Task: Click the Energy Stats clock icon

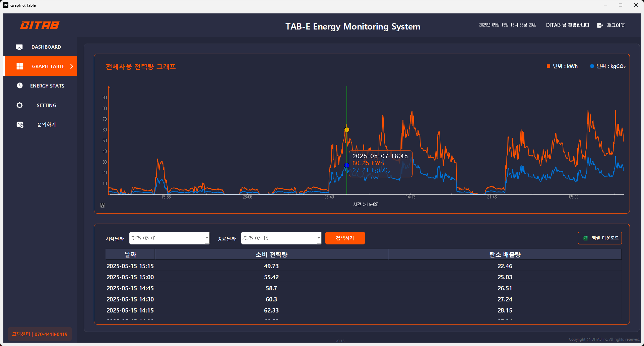Action: [20, 85]
